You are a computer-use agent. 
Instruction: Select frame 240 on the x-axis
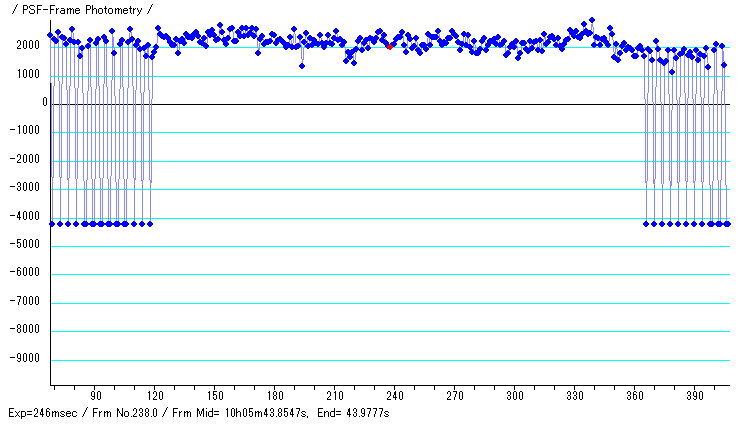(394, 396)
